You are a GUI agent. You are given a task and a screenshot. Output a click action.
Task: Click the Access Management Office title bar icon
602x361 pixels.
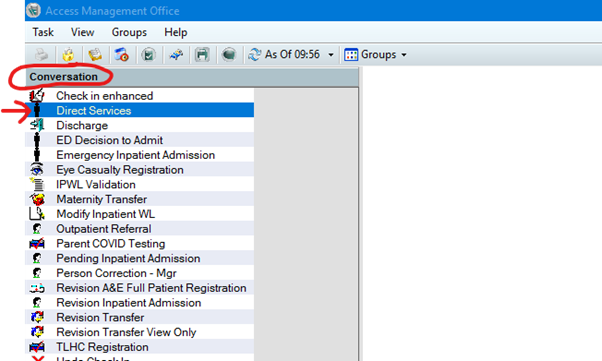34,10
